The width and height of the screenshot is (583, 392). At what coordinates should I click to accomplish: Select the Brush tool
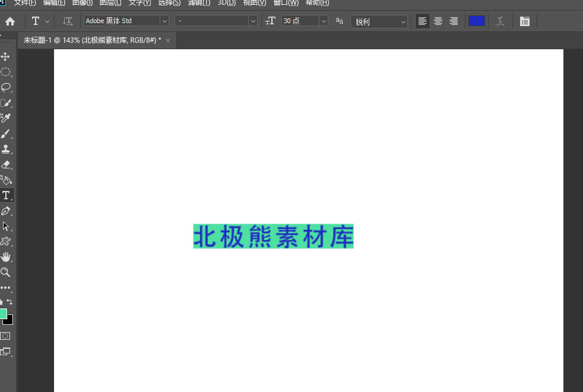[x=5, y=134]
